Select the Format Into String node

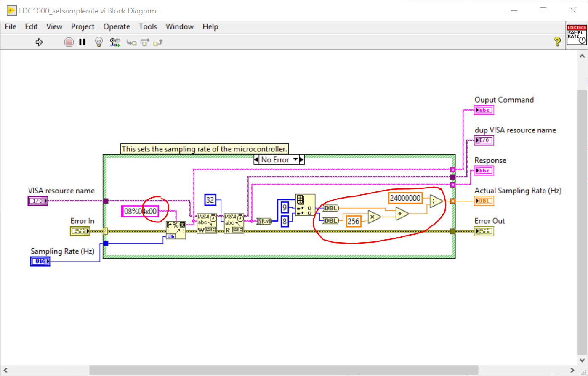click(176, 230)
